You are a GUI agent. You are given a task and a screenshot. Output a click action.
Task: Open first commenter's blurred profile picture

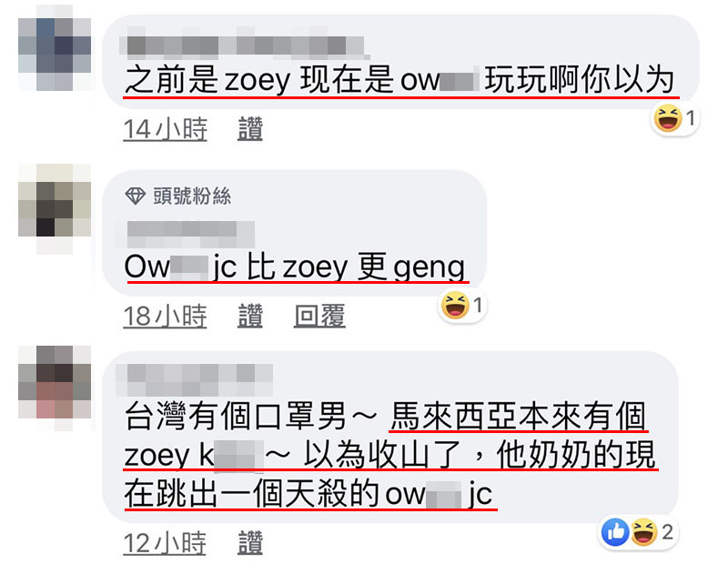[x=55, y=47]
